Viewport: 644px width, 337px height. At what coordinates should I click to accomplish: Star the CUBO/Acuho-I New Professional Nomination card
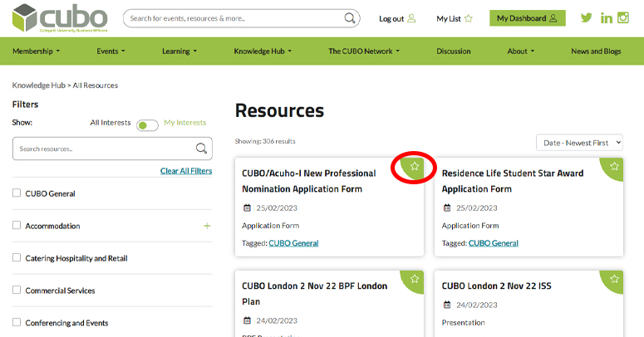point(415,166)
